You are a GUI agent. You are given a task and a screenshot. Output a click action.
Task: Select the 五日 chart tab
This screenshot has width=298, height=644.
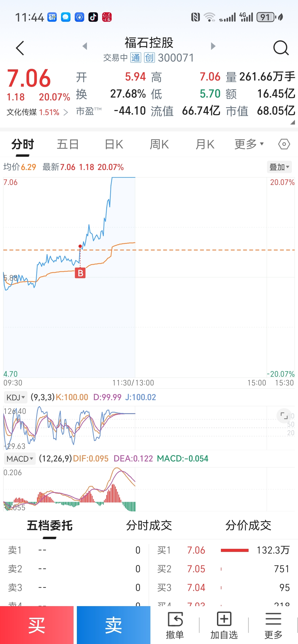tap(68, 144)
